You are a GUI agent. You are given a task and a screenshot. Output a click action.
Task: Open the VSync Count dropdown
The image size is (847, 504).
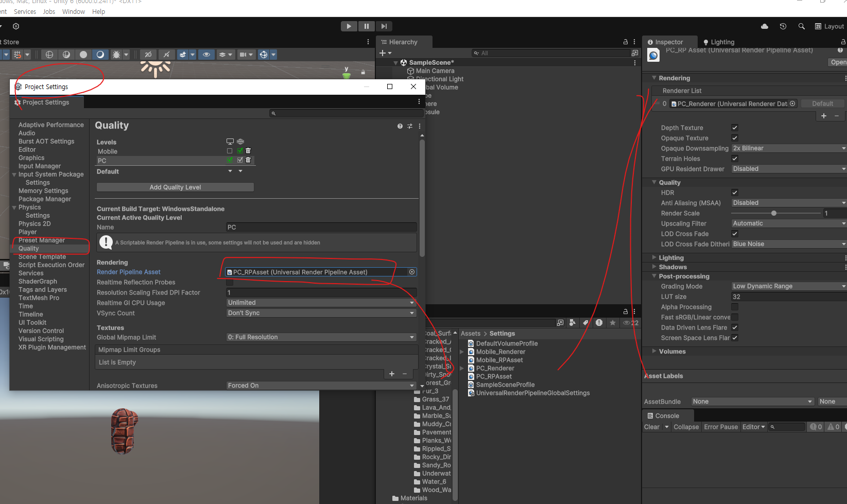pos(321,313)
